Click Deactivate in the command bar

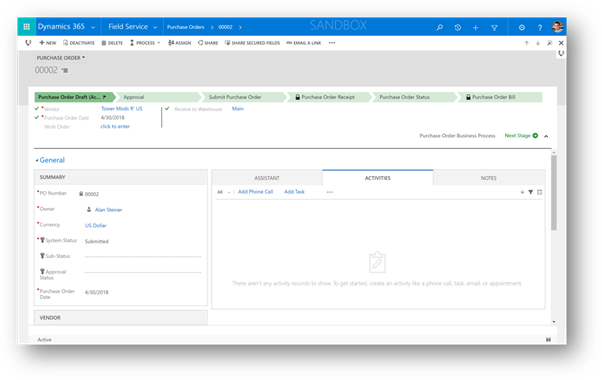pos(79,43)
